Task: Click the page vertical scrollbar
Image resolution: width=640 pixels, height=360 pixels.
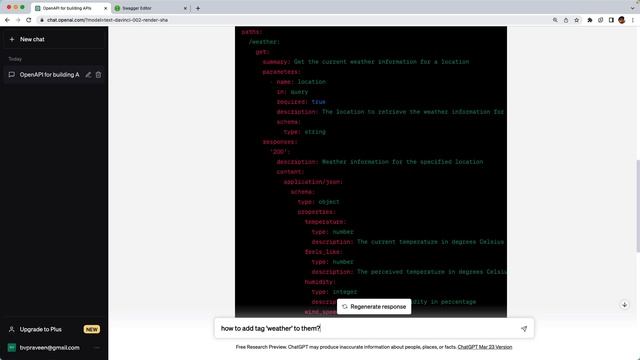Action: tap(638, 206)
